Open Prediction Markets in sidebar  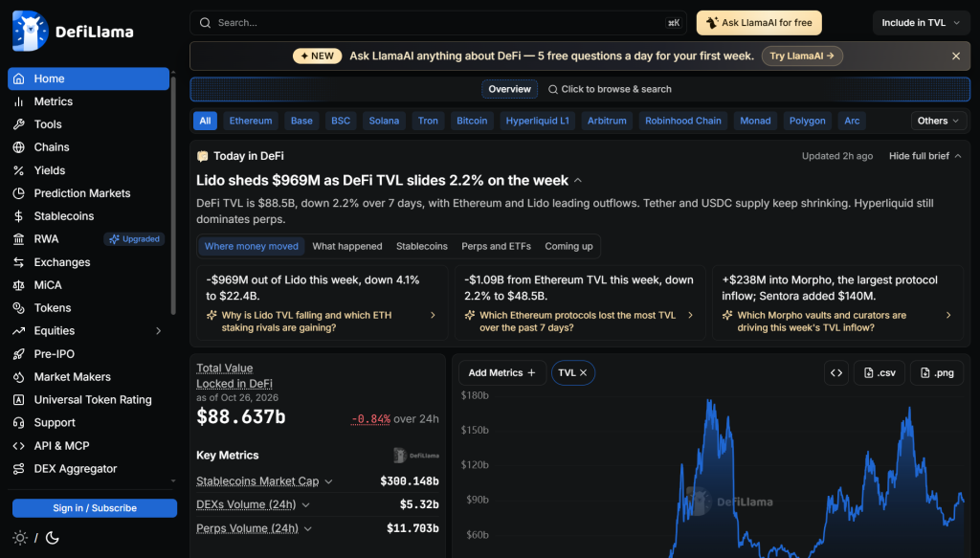click(88, 193)
